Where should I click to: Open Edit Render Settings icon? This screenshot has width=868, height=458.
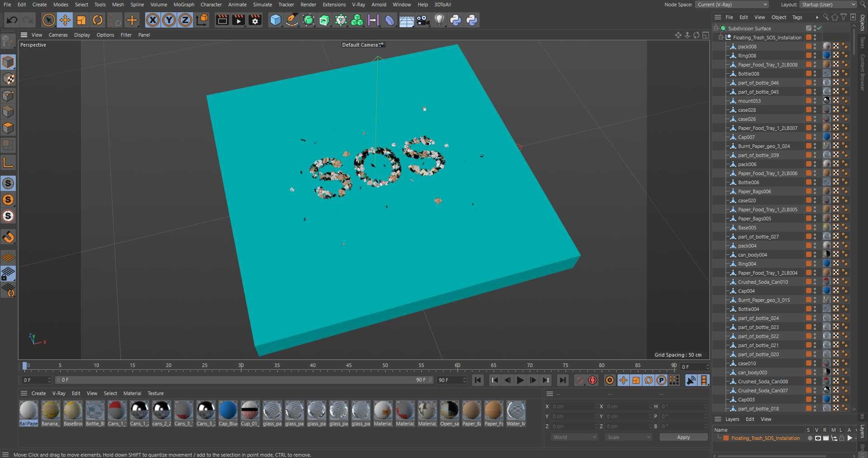click(x=255, y=20)
